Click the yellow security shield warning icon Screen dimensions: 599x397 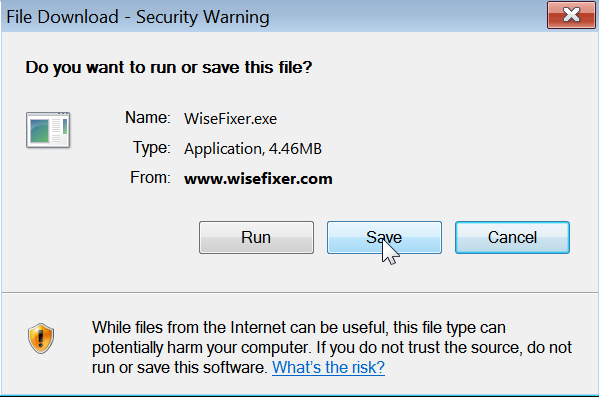click(41, 339)
